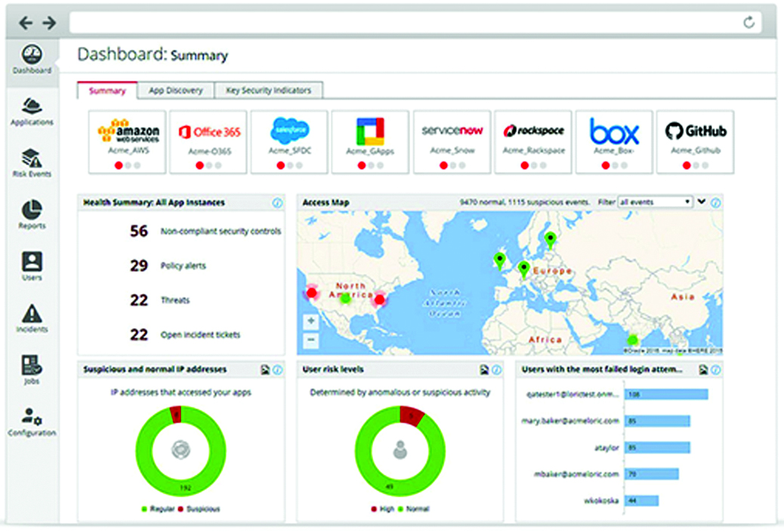The image size is (784, 532).
Task: Select the Box Acme_Box tile
Action: (615, 143)
